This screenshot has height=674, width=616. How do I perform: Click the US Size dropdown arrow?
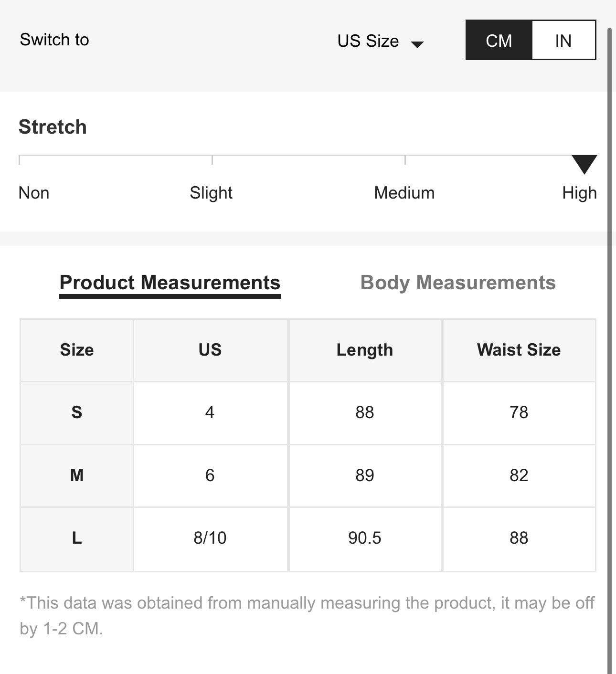417,44
